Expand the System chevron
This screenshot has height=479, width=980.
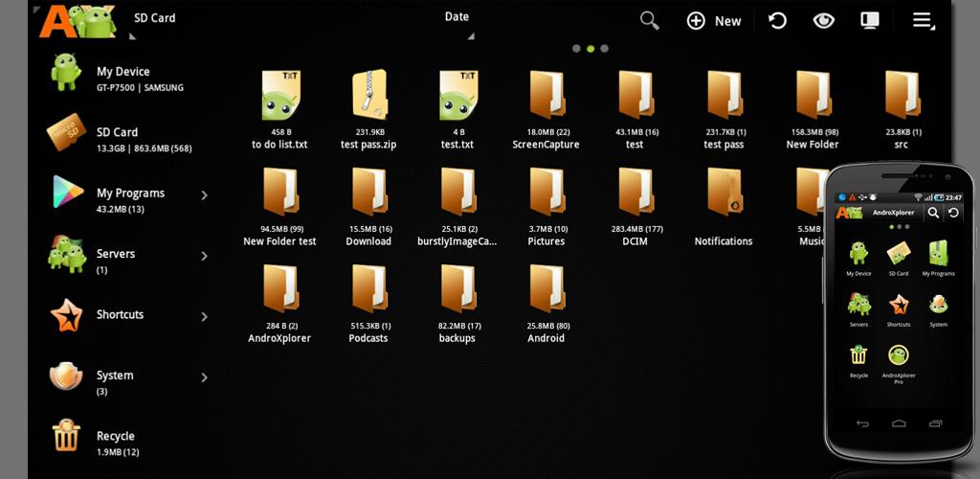point(205,377)
